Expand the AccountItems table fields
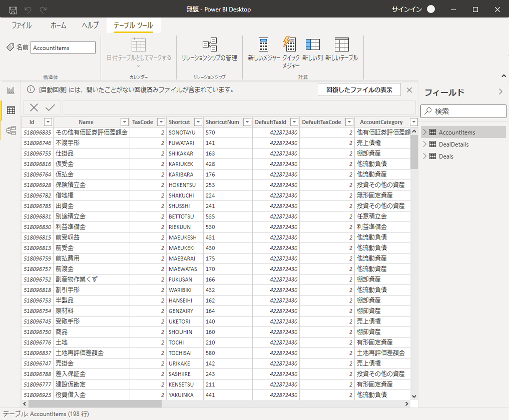 pos(424,132)
